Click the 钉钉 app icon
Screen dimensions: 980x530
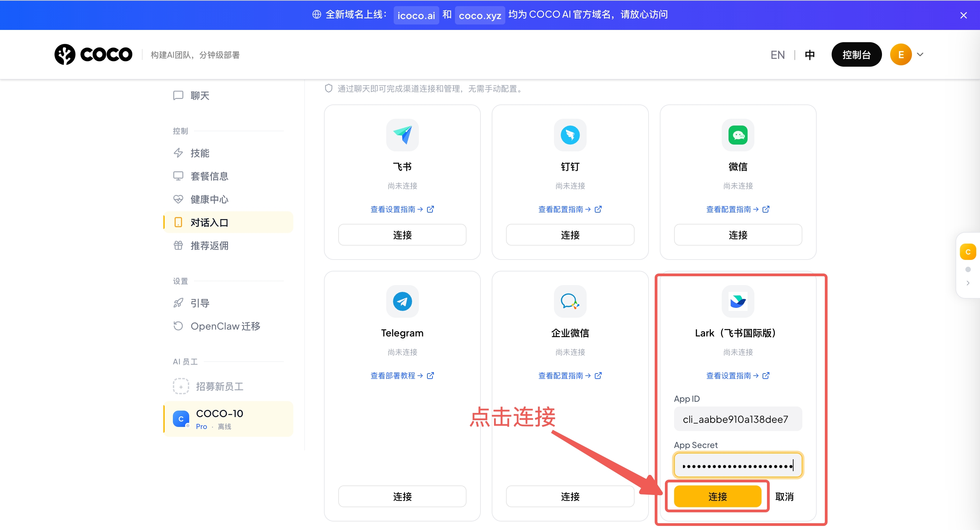click(x=570, y=135)
